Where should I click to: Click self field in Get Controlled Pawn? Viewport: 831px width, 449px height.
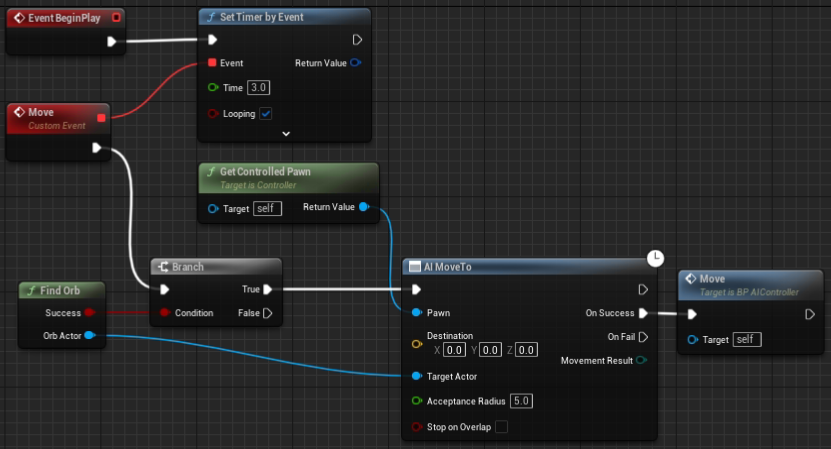(x=267, y=208)
